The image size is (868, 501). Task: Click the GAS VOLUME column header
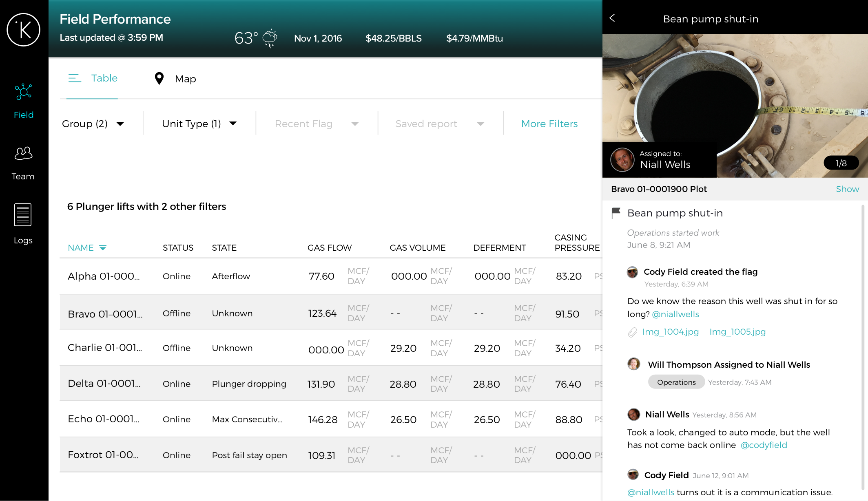(x=417, y=248)
